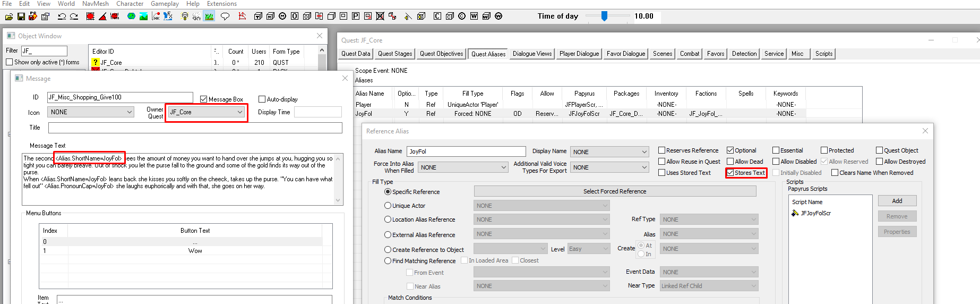Click the Landscape editing toolbar icon
Viewport: 980px width, 304px height.
(x=143, y=16)
